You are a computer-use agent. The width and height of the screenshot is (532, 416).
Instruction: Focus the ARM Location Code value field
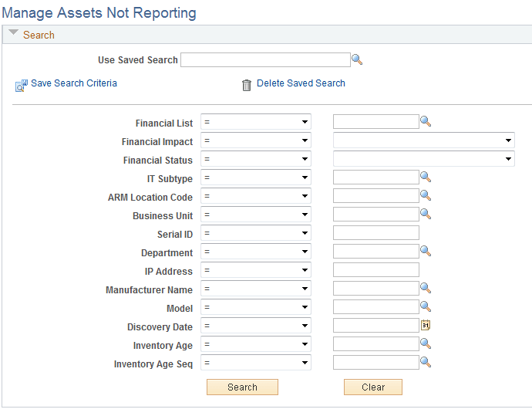376,196
